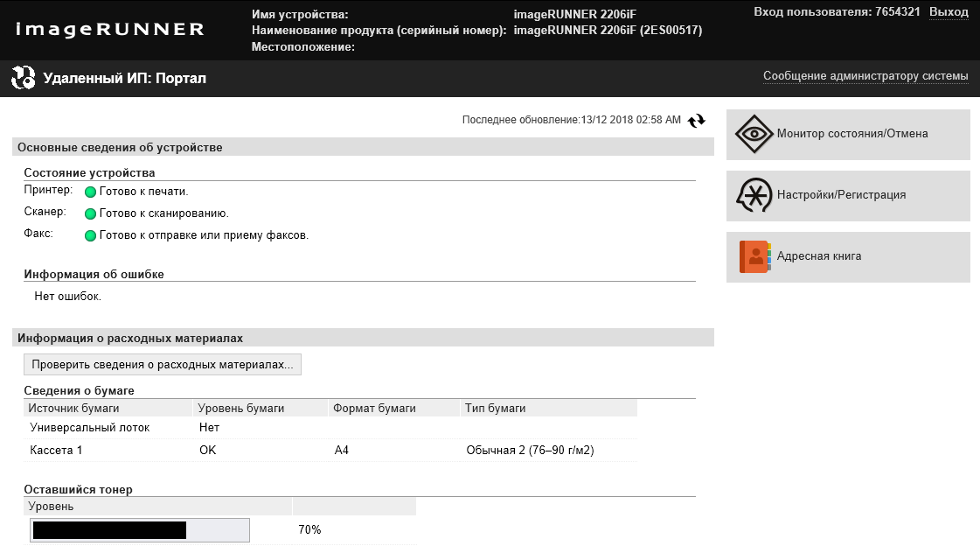Click the Remote UI portal logo icon
The image size is (980, 546).
[23, 78]
